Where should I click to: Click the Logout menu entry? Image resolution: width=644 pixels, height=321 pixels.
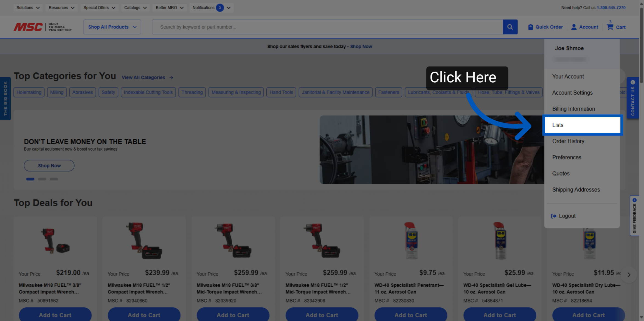563,216
